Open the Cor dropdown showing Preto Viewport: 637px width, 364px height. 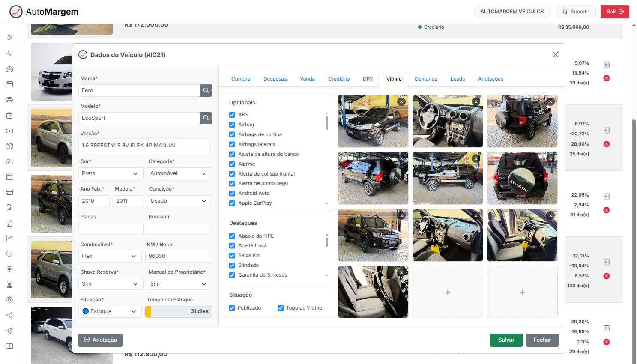(x=111, y=173)
